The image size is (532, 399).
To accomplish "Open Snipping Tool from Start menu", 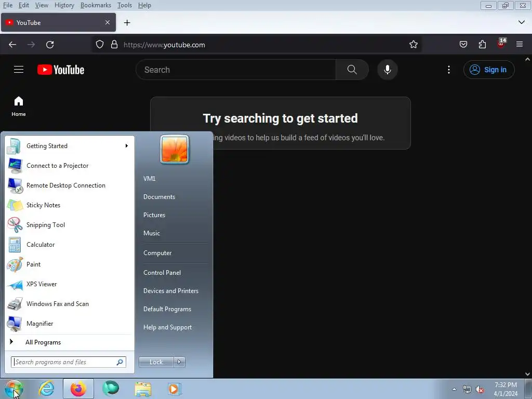I will 70,224.
